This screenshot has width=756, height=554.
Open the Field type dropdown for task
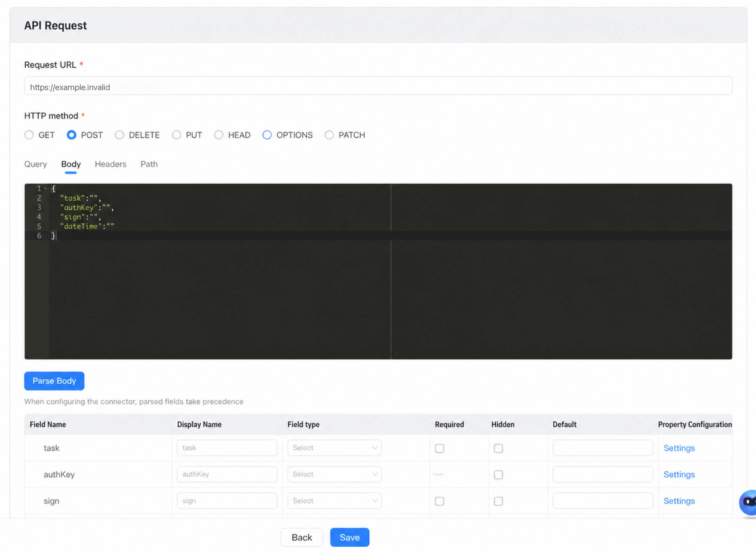(x=334, y=448)
